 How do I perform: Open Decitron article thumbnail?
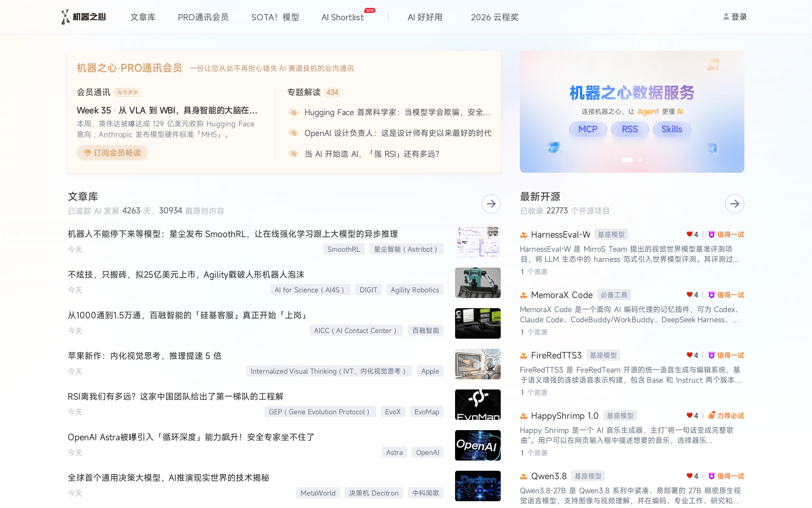tap(478, 486)
